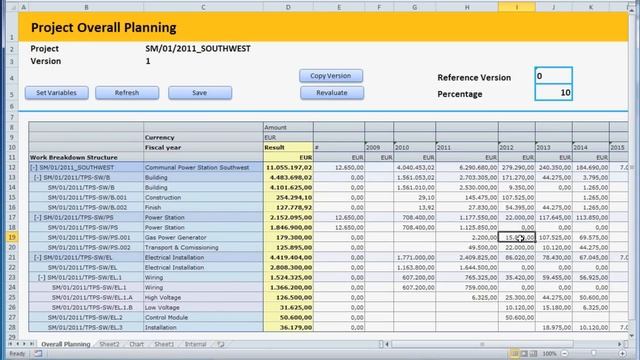Select the SM/01/2011/TPS-SW/EL.2 row label
Viewport: 640px width, 360px height.
[x=86, y=318]
